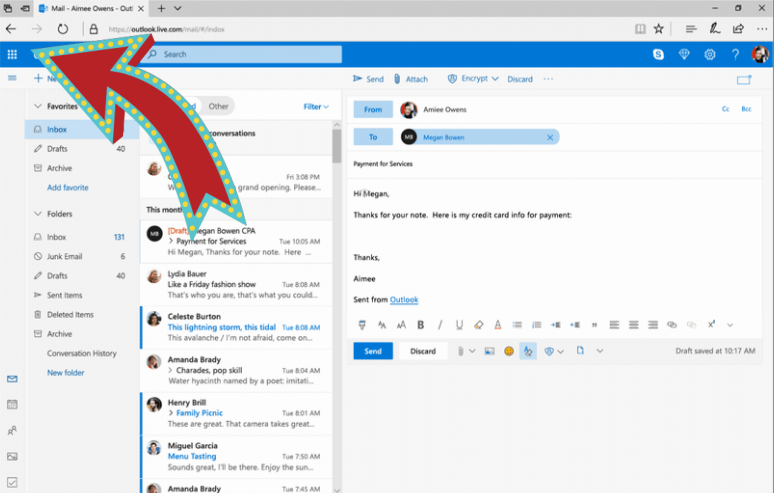Open the calendar icon in left rail

tap(12, 405)
